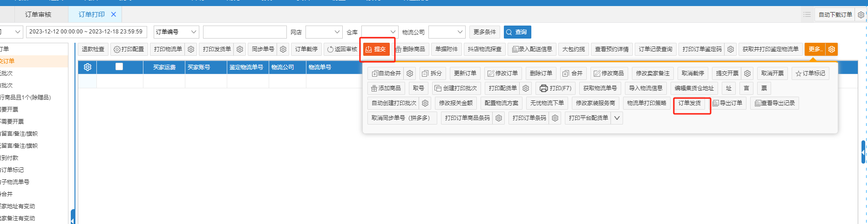Open the 订单编号 search type dropdown
This screenshot has width=868, height=224.
(176, 32)
